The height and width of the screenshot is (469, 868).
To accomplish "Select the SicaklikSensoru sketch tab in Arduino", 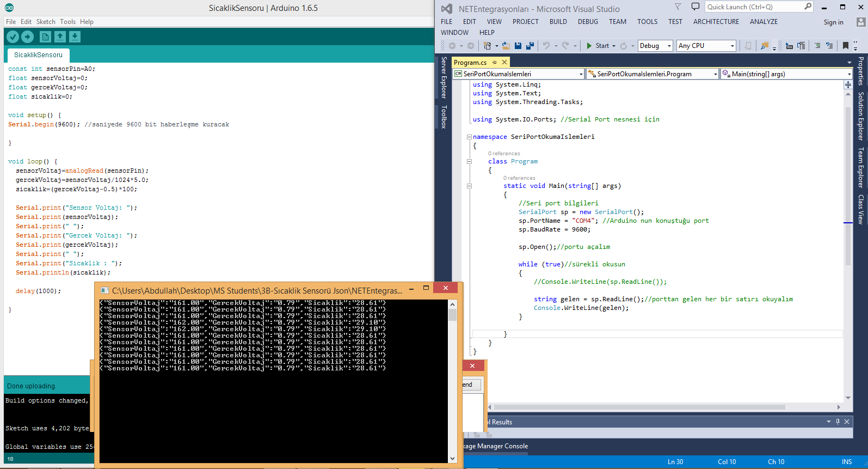I will pyautogui.click(x=38, y=55).
